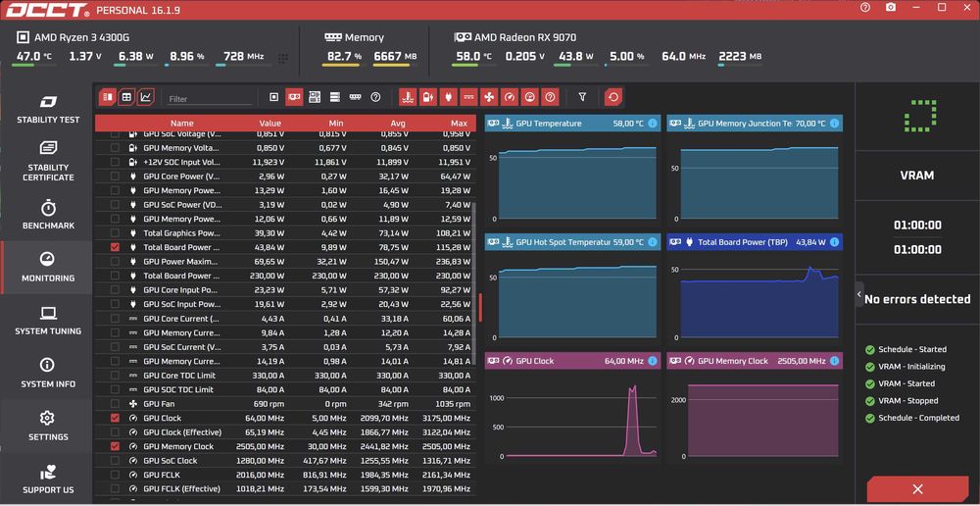Sort table by Max column header

pyautogui.click(x=459, y=124)
